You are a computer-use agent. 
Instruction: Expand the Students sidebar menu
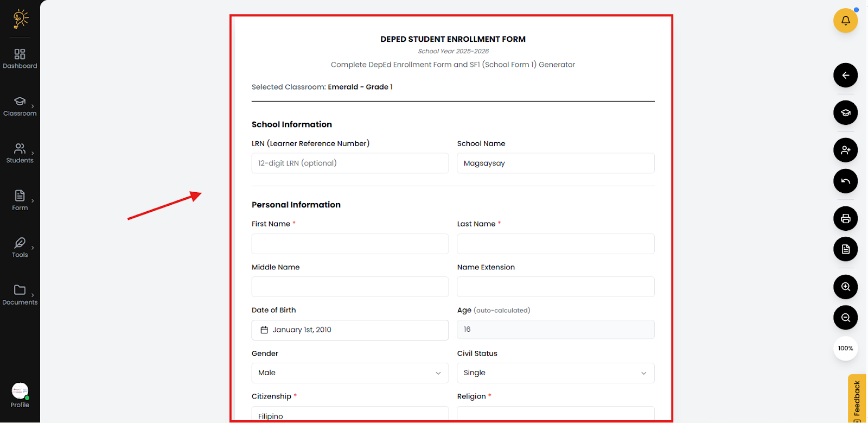tap(20, 153)
